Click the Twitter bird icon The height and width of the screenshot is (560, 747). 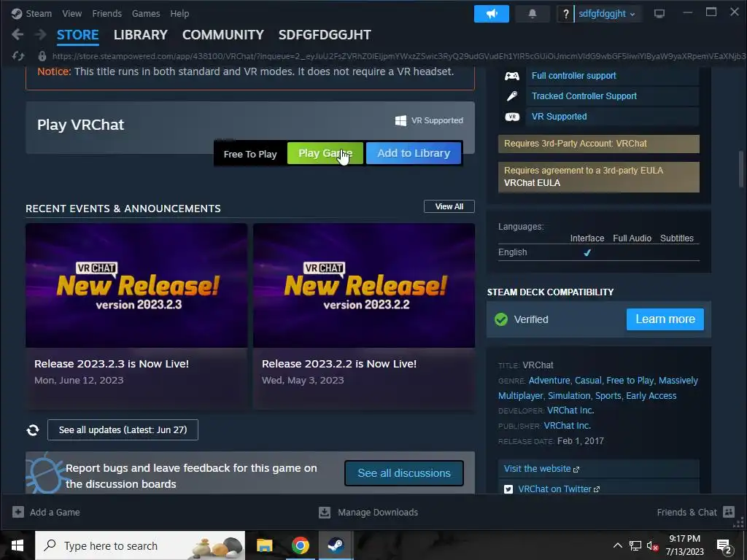pos(508,489)
